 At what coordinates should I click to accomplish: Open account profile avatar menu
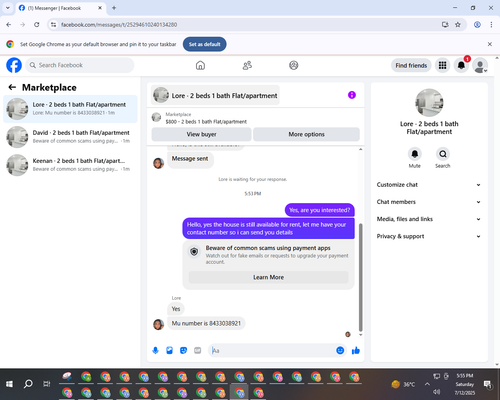click(x=480, y=65)
